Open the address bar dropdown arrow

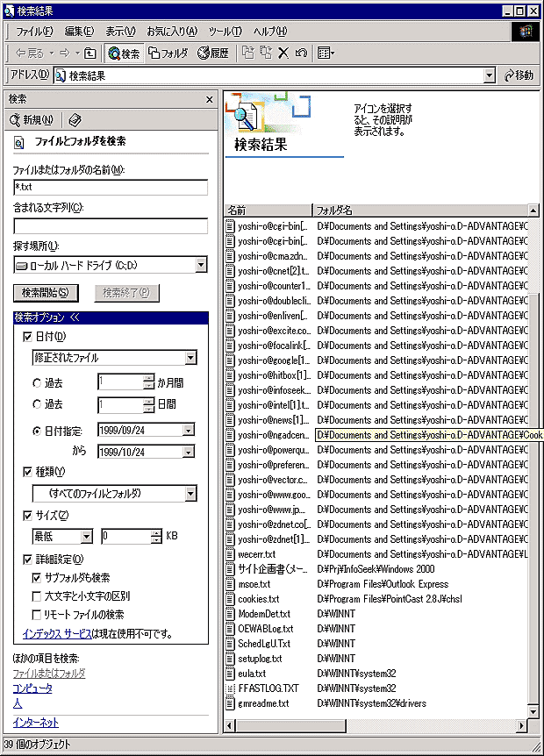[x=490, y=75]
